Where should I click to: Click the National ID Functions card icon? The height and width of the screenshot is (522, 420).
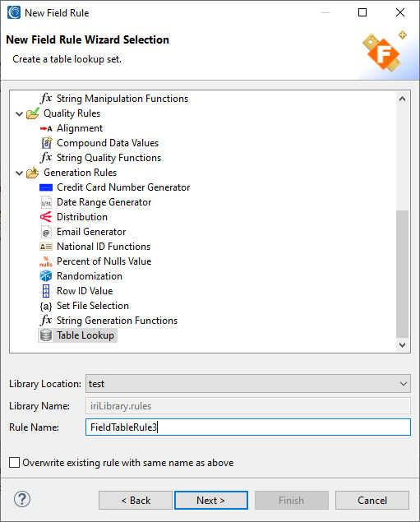[x=46, y=247]
